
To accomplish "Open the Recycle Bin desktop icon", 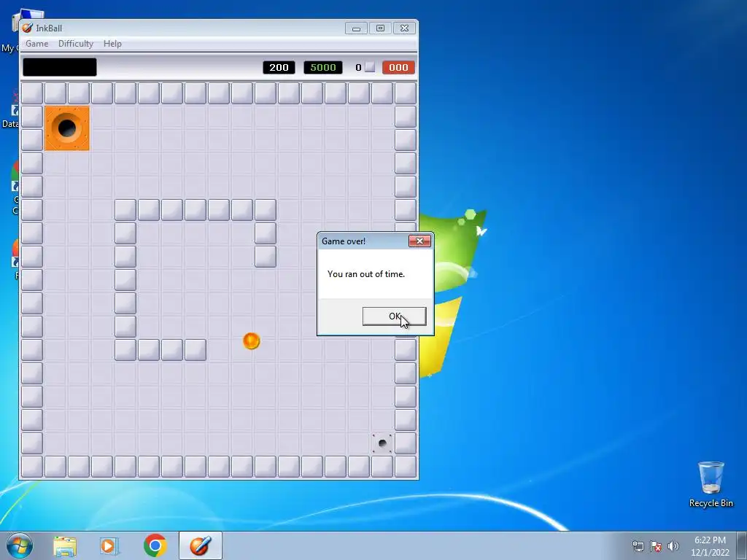I will point(711,484).
